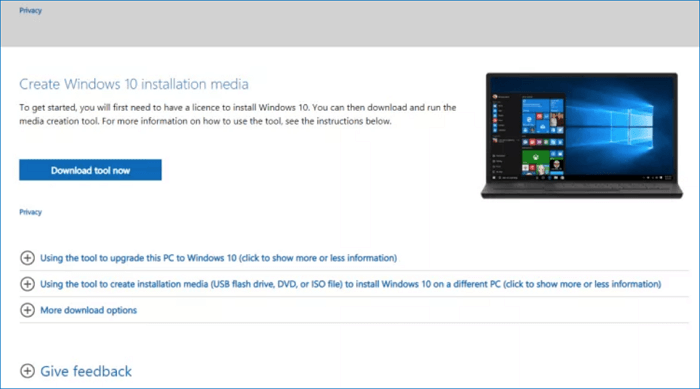
Task: Expand the plus icon beside More download options
Action: point(27,310)
